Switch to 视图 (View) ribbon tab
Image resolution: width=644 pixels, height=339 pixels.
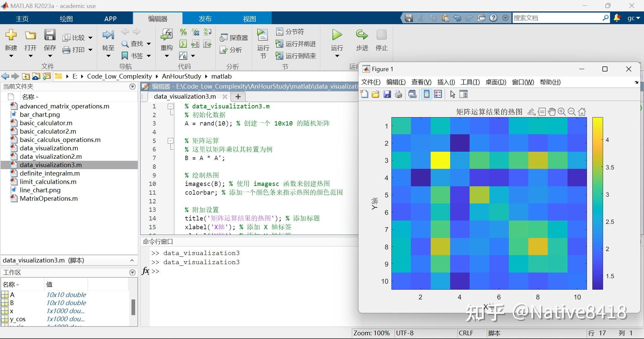249,19
